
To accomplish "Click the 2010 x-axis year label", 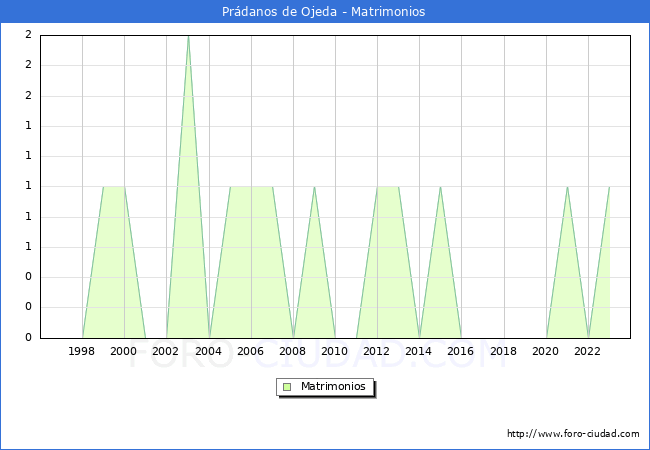I will point(335,351).
